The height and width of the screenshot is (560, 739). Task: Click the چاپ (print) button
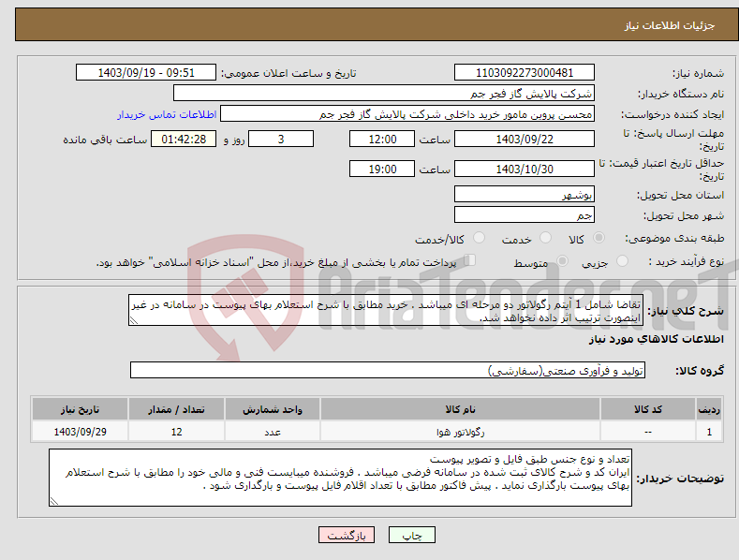tap(411, 535)
